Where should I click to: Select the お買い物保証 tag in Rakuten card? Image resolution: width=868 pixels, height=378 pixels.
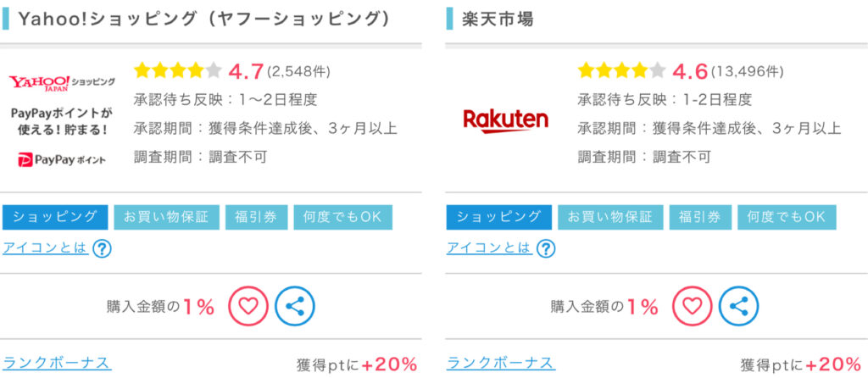[610, 218]
